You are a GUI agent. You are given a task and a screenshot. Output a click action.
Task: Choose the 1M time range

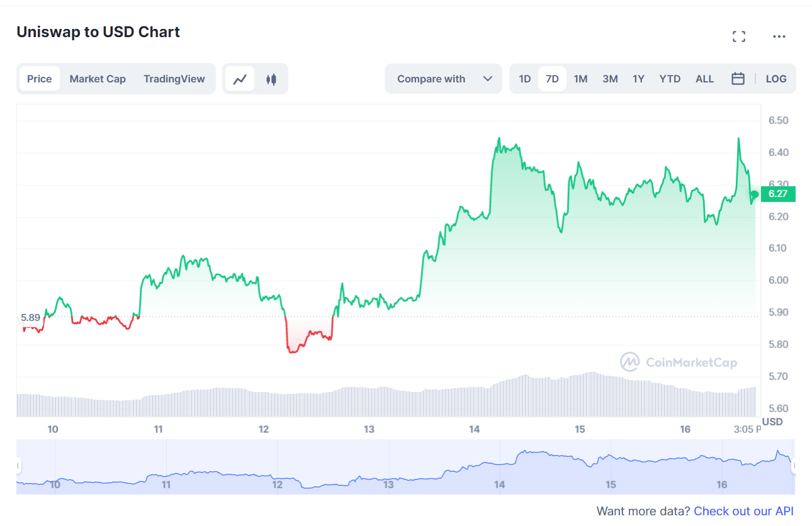[580, 79]
